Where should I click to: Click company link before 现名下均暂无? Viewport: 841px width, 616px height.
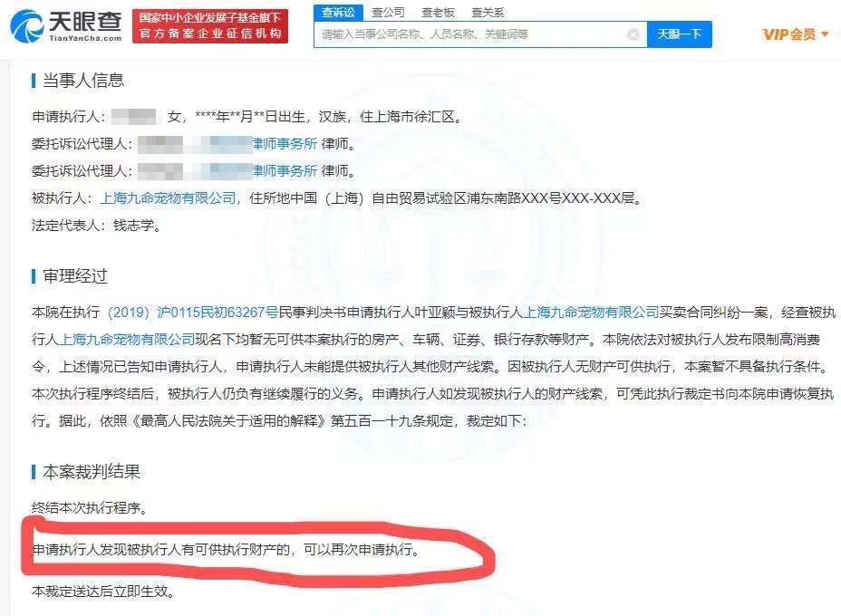point(127,340)
